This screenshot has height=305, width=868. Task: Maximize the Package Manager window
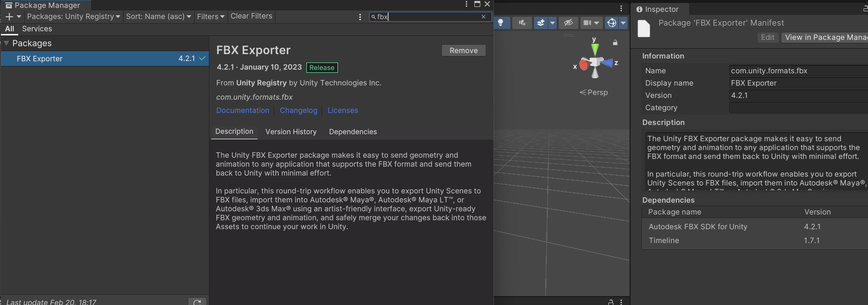tap(477, 4)
